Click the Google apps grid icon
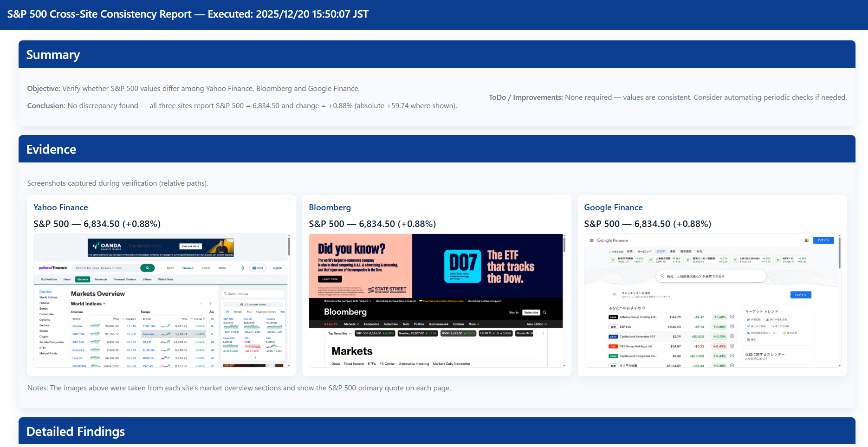 click(807, 240)
